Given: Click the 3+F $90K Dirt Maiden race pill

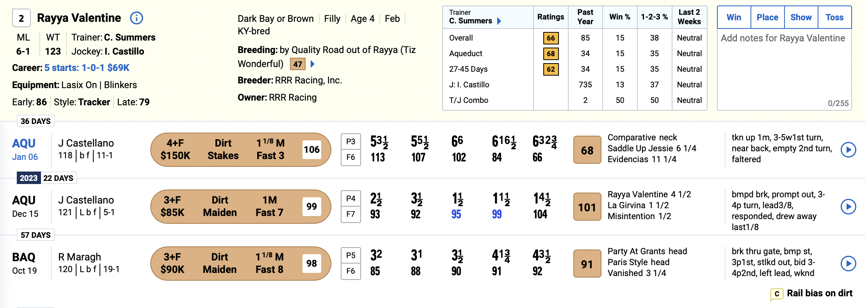Looking at the screenshot, I should pos(241,264).
